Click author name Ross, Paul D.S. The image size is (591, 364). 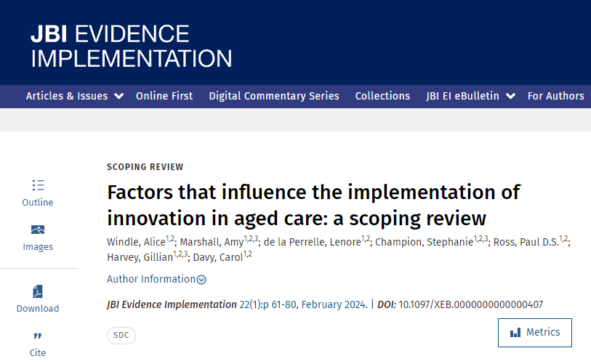pyautogui.click(x=526, y=242)
